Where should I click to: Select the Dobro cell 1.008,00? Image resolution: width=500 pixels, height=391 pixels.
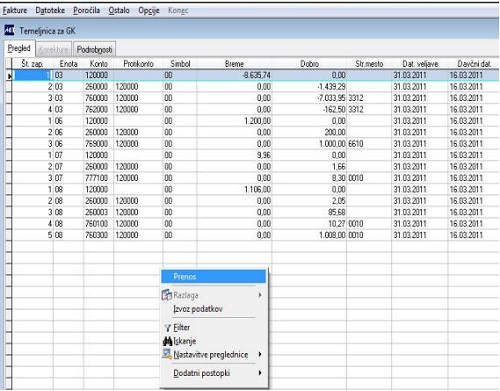[309, 235]
